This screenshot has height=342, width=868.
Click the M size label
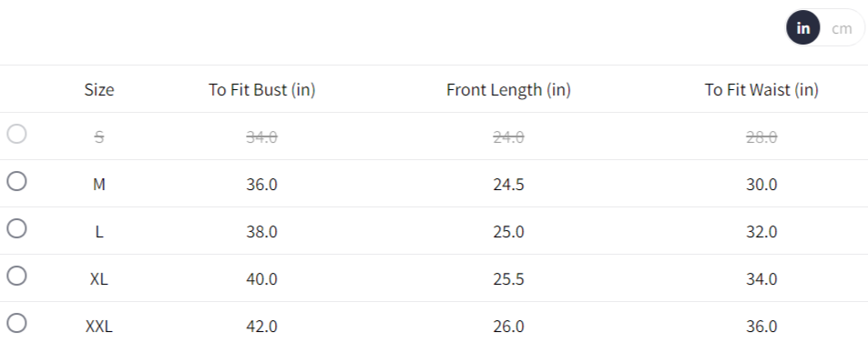[x=99, y=185]
